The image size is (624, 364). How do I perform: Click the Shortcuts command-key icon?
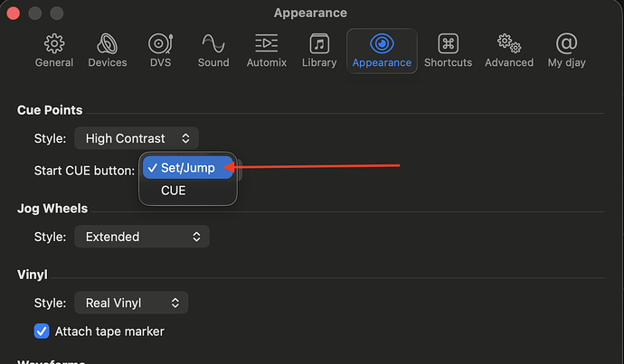[448, 43]
